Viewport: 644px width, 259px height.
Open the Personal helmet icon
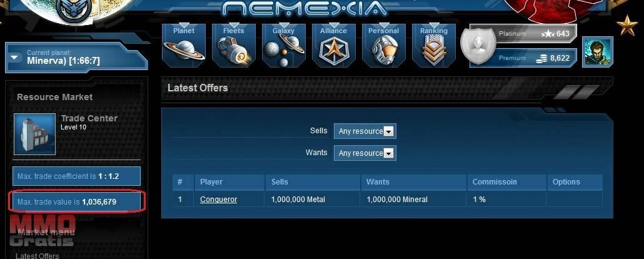(384, 45)
